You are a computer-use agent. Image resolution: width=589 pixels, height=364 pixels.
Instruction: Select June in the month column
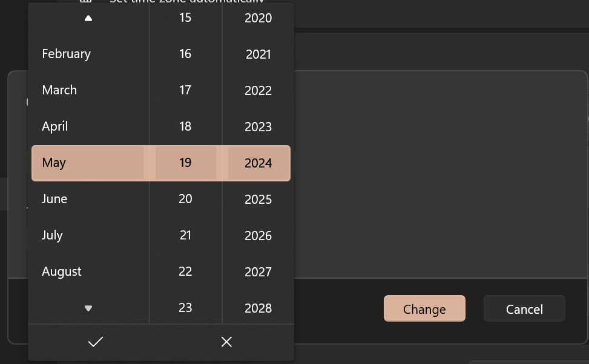tap(54, 199)
